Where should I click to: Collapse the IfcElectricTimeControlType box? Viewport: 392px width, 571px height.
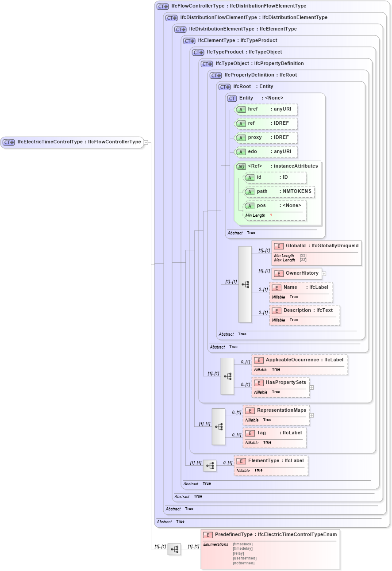coord(147,142)
